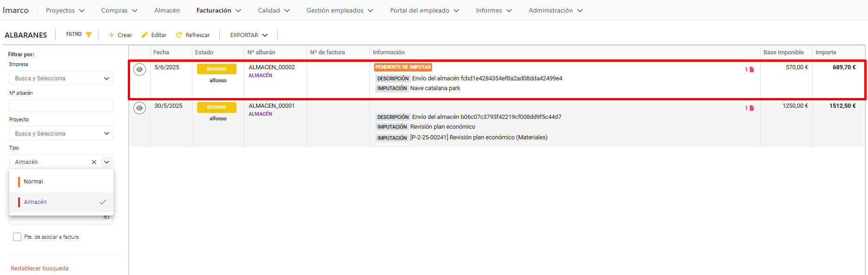The width and height of the screenshot is (868, 275).
Task: Click Restablecer búsqueda link
Action: point(39,268)
